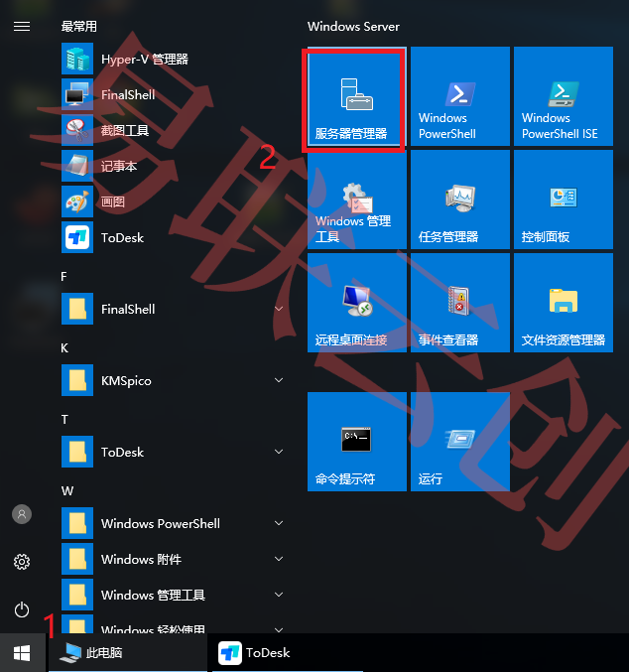Screen dimensions: 629x672
Task: Open ToDesk from most used list
Action: click(x=176, y=237)
